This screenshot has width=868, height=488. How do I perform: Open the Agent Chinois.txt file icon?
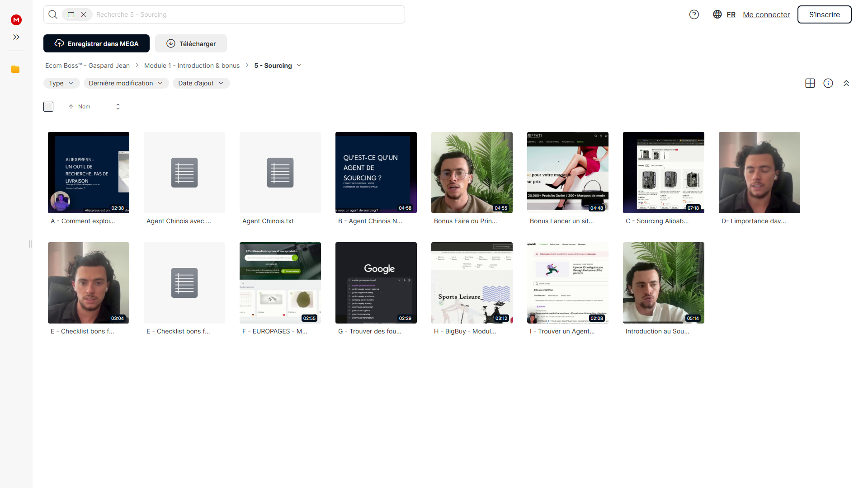click(x=280, y=173)
